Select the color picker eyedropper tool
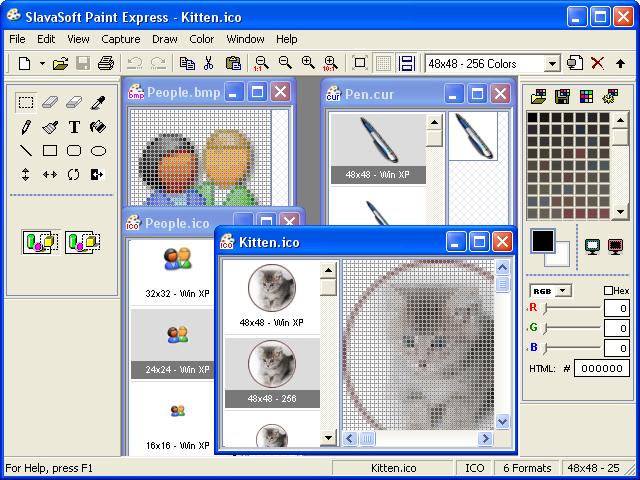This screenshot has width=640, height=480. click(x=98, y=102)
